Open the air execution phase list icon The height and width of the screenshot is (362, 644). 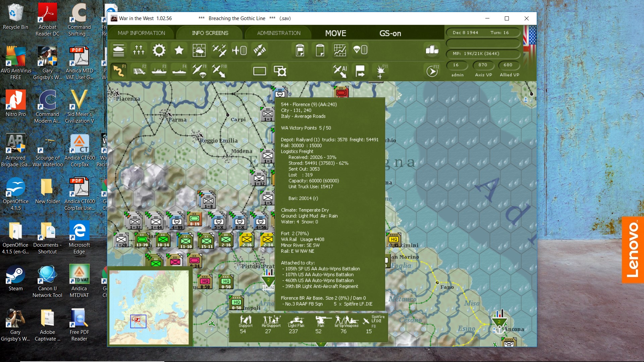point(239,50)
